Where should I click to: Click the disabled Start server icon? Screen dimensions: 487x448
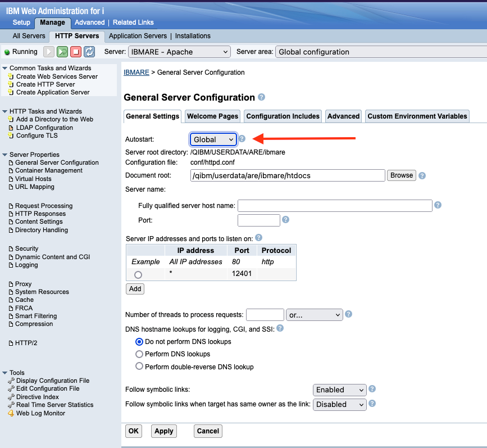[x=49, y=52]
